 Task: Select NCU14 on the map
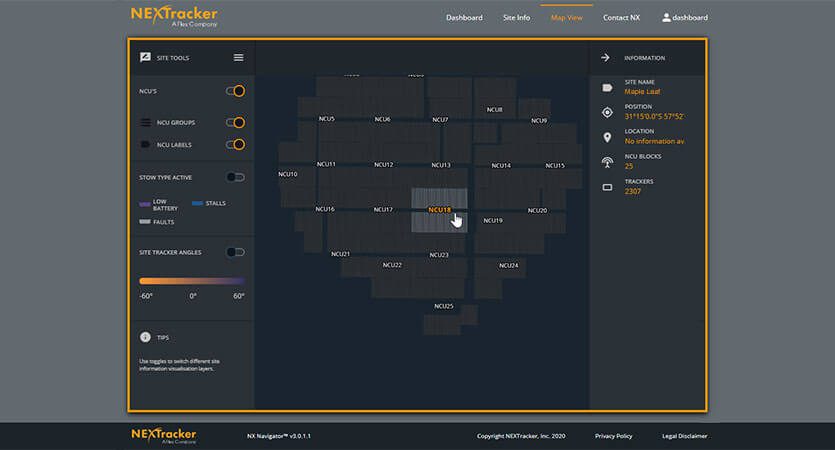(x=501, y=166)
